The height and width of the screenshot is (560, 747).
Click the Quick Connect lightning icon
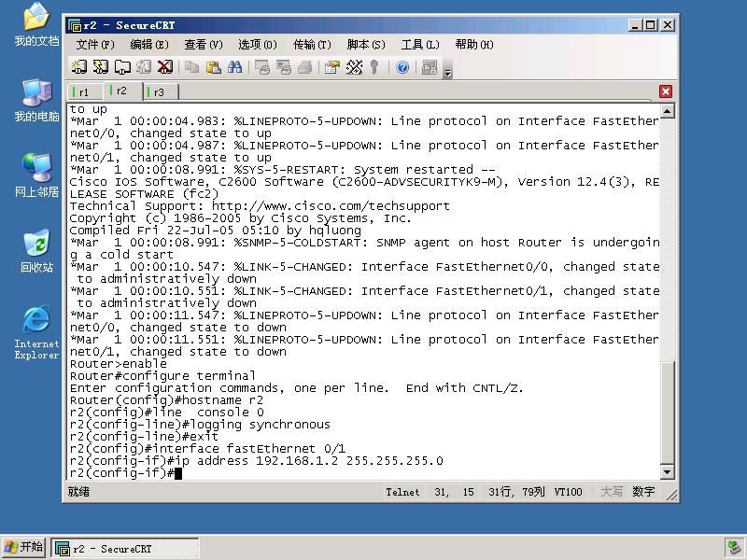pyautogui.click(x=101, y=67)
